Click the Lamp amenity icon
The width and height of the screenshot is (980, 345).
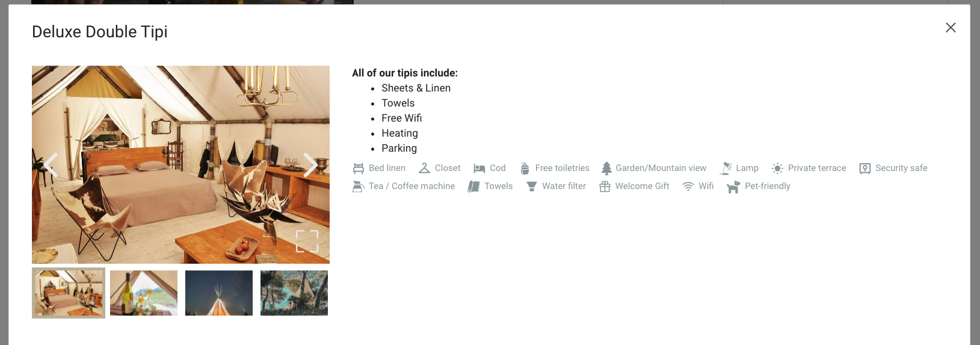pyautogui.click(x=726, y=169)
